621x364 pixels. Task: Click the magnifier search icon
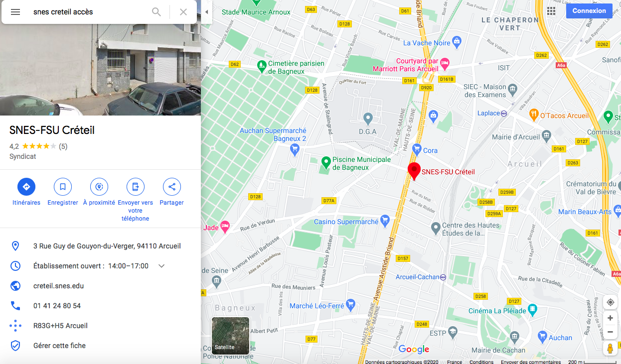(x=156, y=12)
